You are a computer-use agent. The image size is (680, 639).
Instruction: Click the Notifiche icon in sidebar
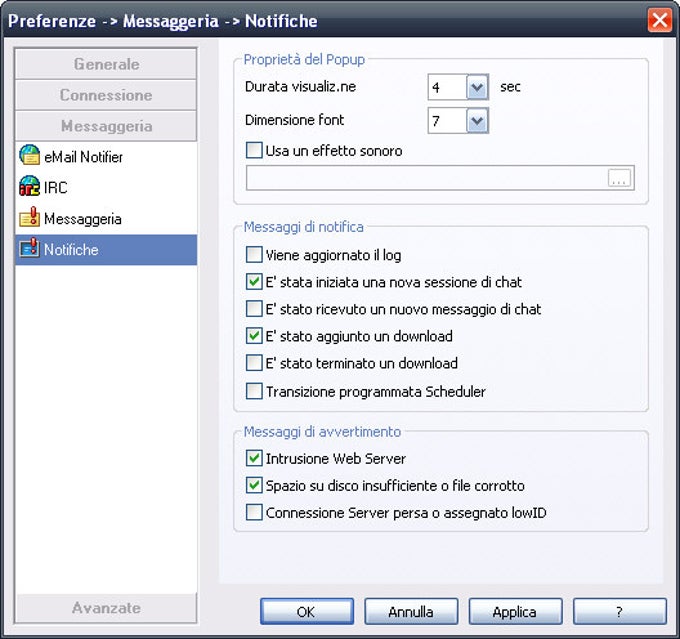29,248
